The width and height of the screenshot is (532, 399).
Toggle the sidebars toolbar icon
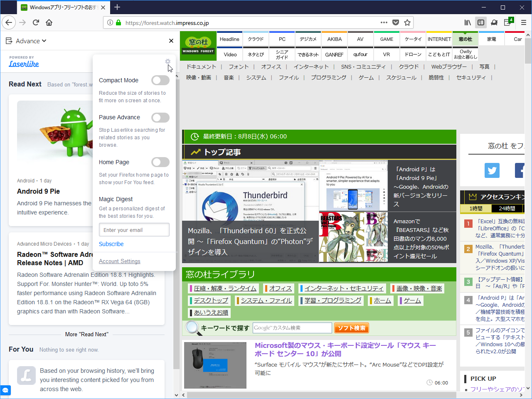tap(481, 22)
